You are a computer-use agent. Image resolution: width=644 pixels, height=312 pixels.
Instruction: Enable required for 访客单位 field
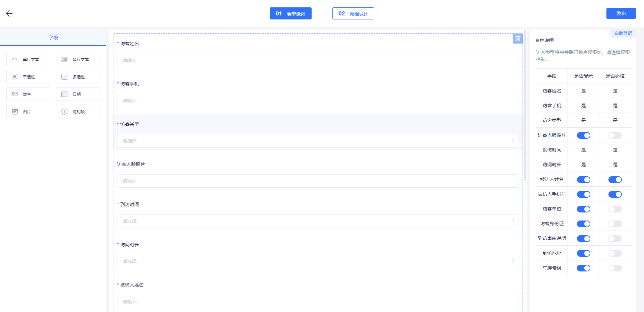[615, 209]
